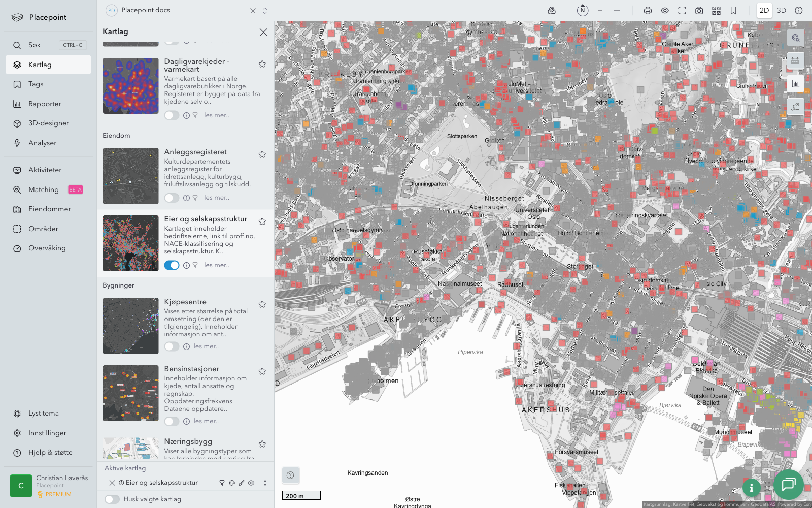The height and width of the screenshot is (508, 812).
Task: Print the map with the printer icon
Action: click(648, 11)
